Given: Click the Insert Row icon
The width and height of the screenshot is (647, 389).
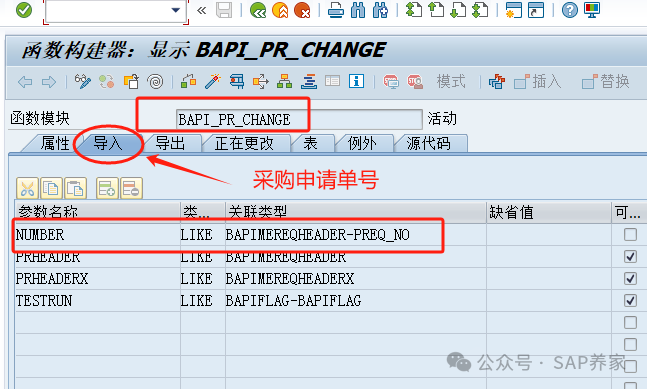Looking at the screenshot, I should (x=107, y=189).
